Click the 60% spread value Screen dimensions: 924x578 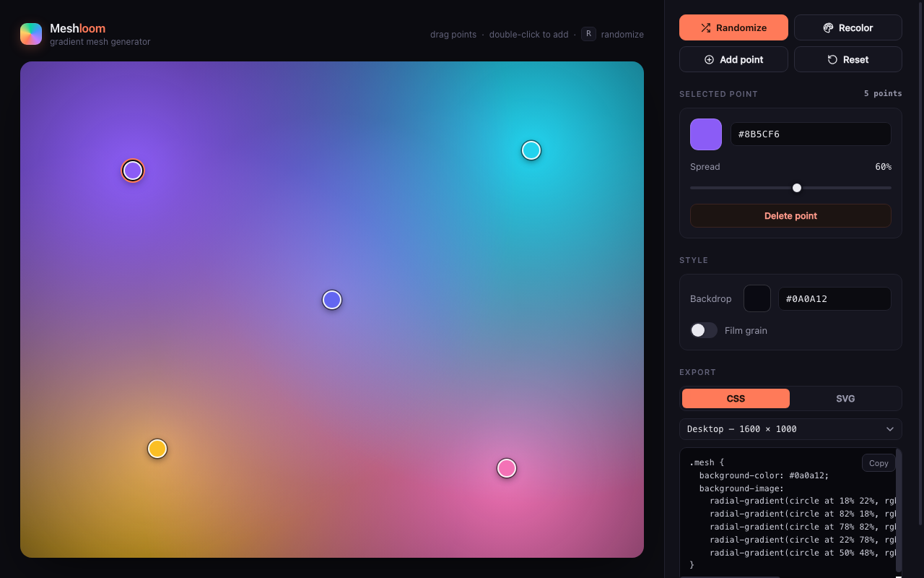[883, 167]
